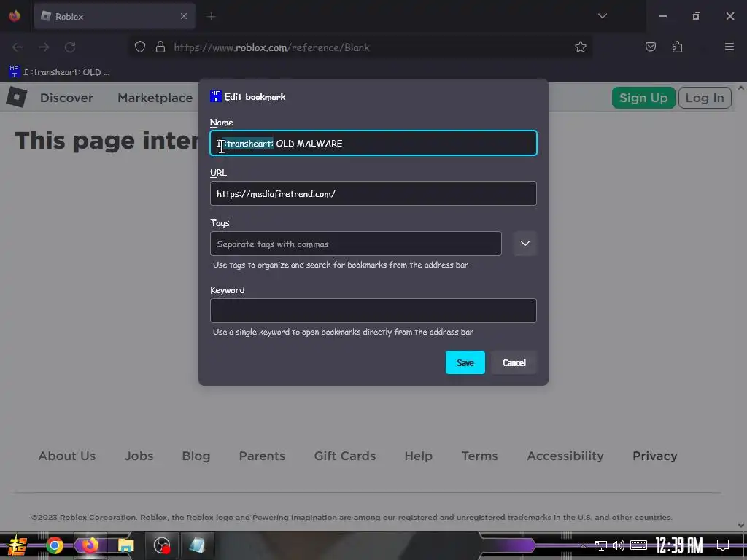Viewport: 747px width, 560px height.
Task: Open the Marketplace menu item
Action: click(155, 98)
